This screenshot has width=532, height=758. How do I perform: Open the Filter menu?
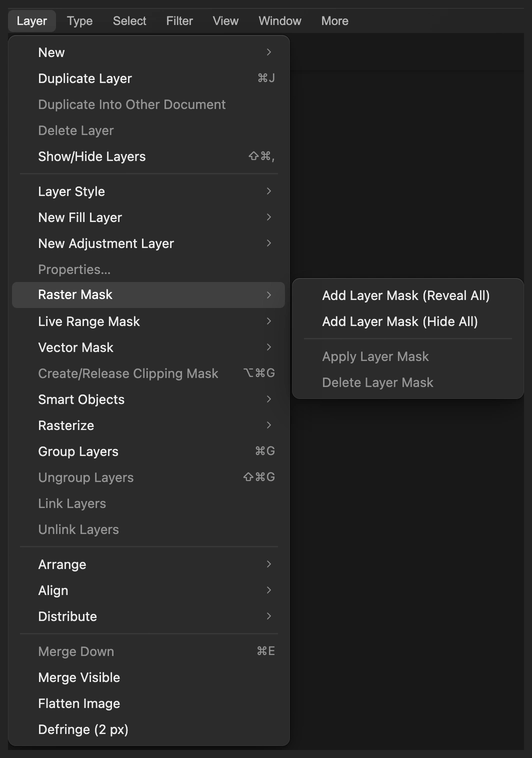179,21
